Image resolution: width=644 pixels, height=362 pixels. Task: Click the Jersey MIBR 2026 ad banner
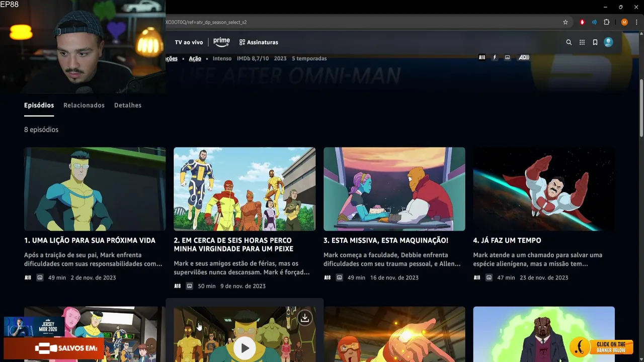[34, 327]
